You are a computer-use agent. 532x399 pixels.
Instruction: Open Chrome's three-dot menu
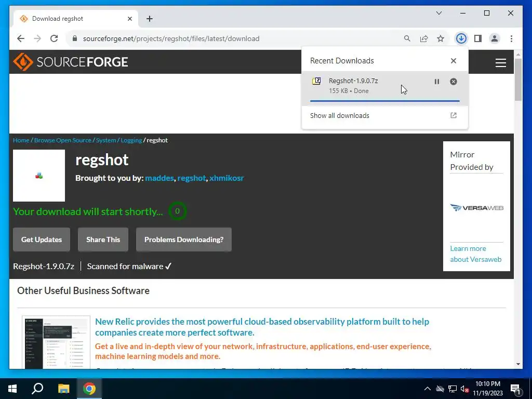[x=511, y=38]
